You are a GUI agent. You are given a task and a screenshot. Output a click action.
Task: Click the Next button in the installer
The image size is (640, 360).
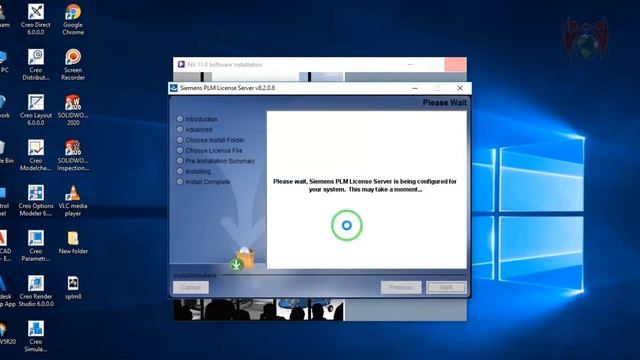(446, 287)
